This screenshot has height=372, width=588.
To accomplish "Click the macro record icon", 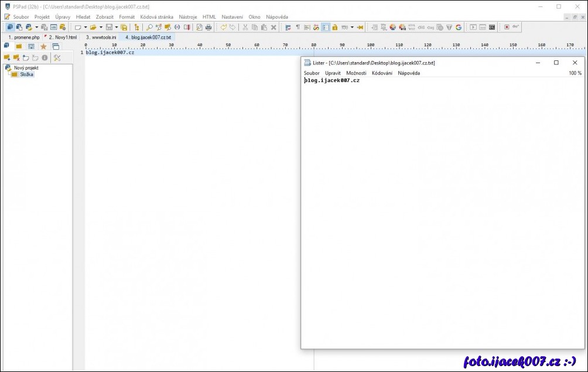I will pos(507,28).
